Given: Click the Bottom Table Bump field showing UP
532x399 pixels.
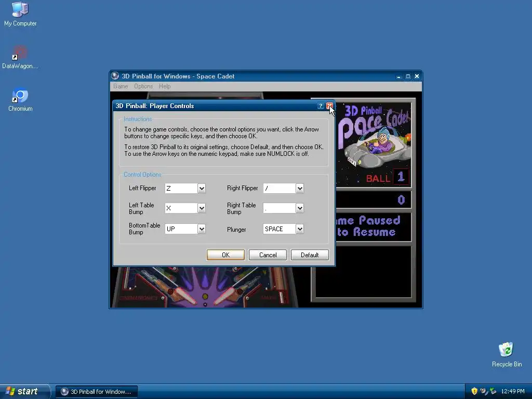Looking at the screenshot, I should (x=181, y=229).
